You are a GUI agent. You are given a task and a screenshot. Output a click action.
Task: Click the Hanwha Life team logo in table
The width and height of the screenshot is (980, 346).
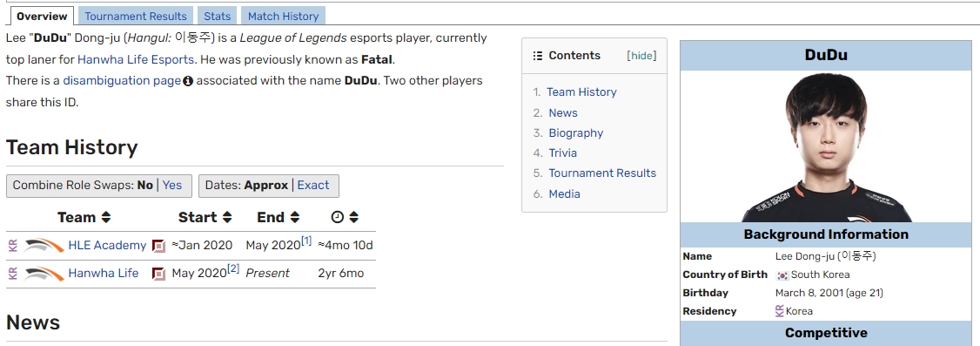[44, 274]
